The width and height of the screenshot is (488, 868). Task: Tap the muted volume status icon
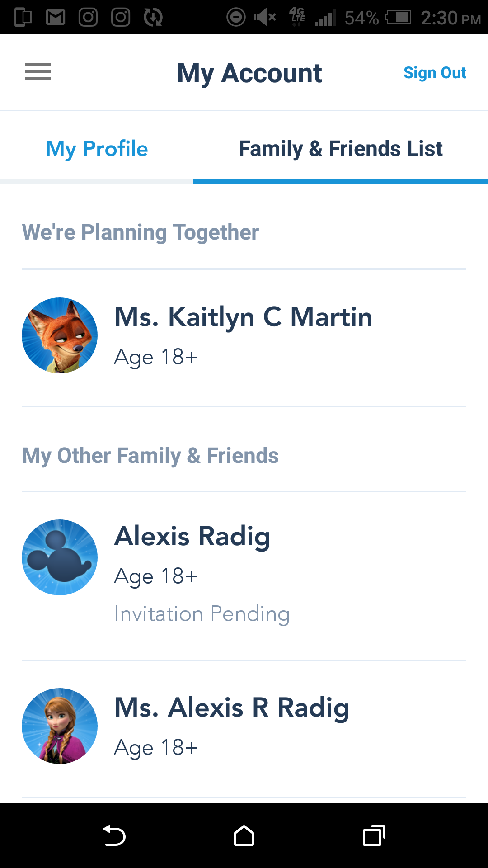coord(265,17)
